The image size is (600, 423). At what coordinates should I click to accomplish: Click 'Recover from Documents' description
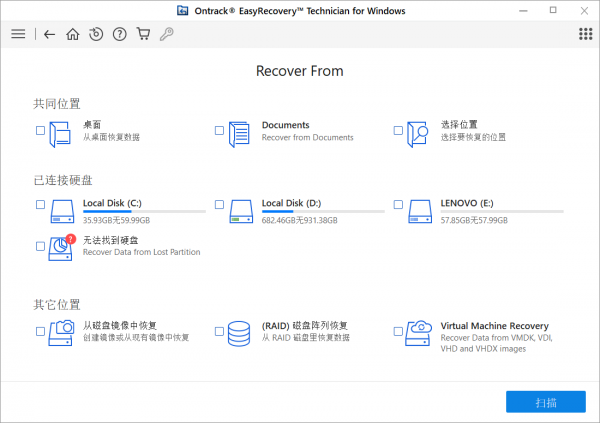(x=308, y=137)
